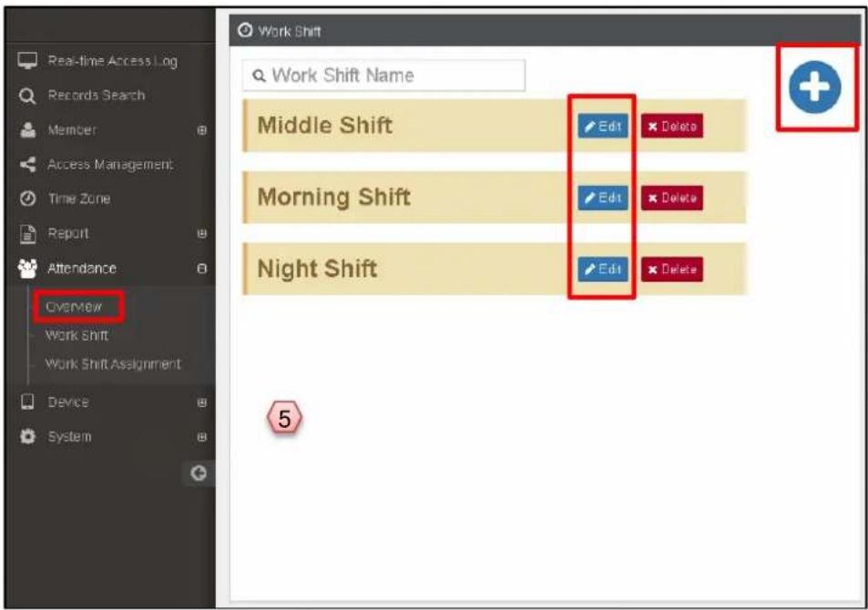
Task: Click the Night Shift row title
Action: point(317,269)
